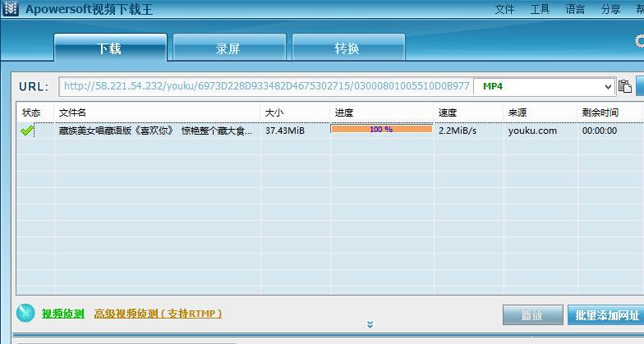Click the settings gear icon at top right
Viewport: 644px width, 344px height.
tap(639, 41)
